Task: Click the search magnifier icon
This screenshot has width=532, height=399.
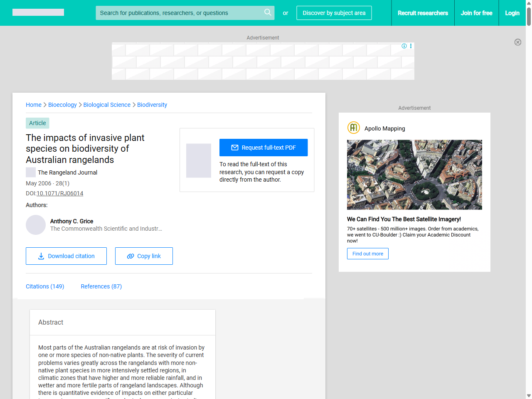Action: click(268, 12)
